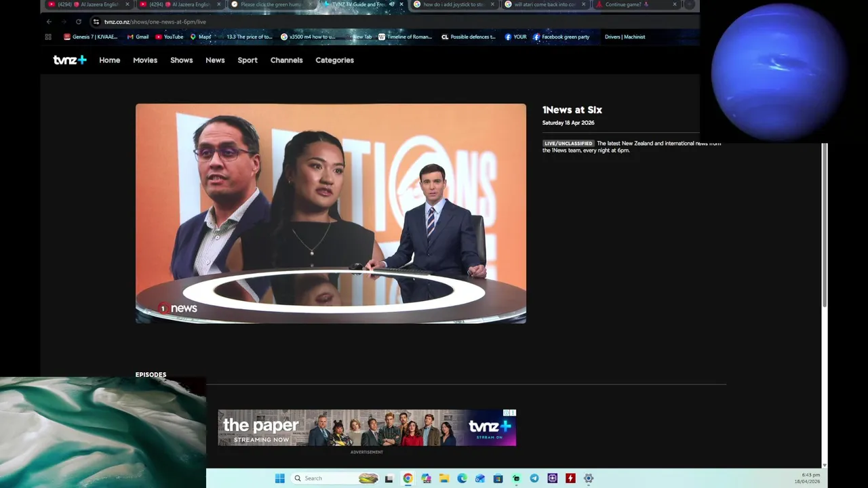Click the 1News at Six title
The image size is (868, 488).
tap(572, 110)
